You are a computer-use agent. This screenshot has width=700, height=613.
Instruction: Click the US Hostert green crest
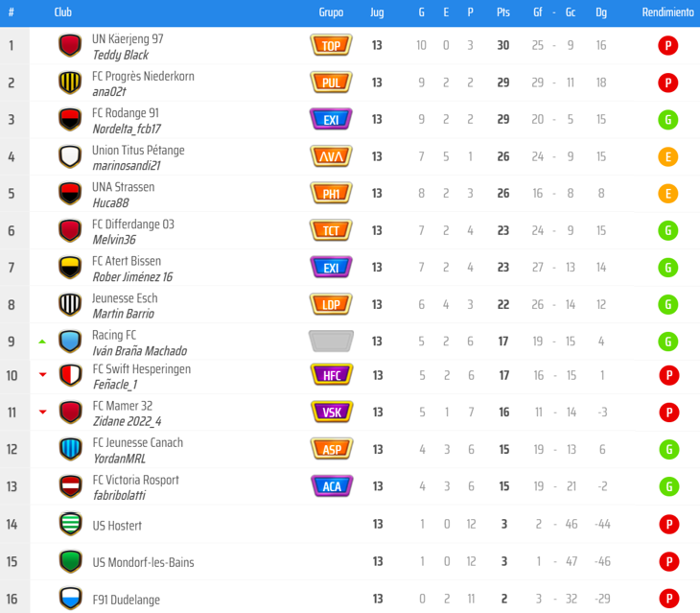tap(70, 524)
